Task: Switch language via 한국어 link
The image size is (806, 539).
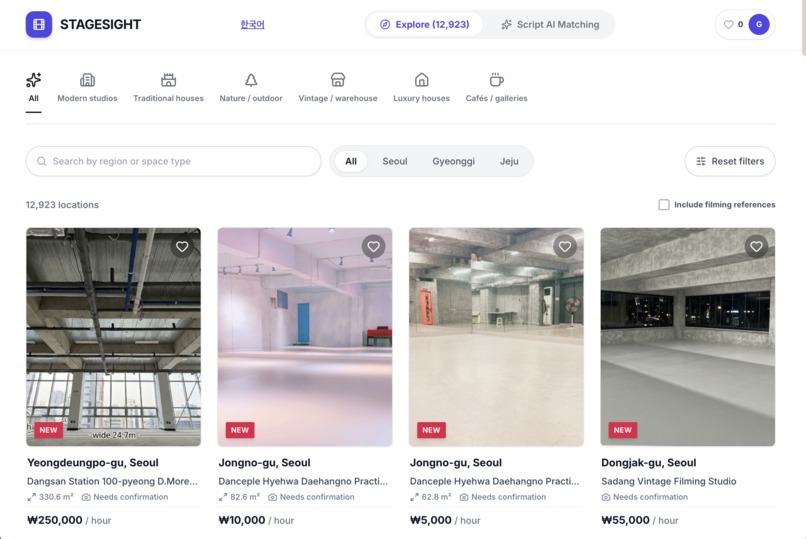Action: click(252, 24)
